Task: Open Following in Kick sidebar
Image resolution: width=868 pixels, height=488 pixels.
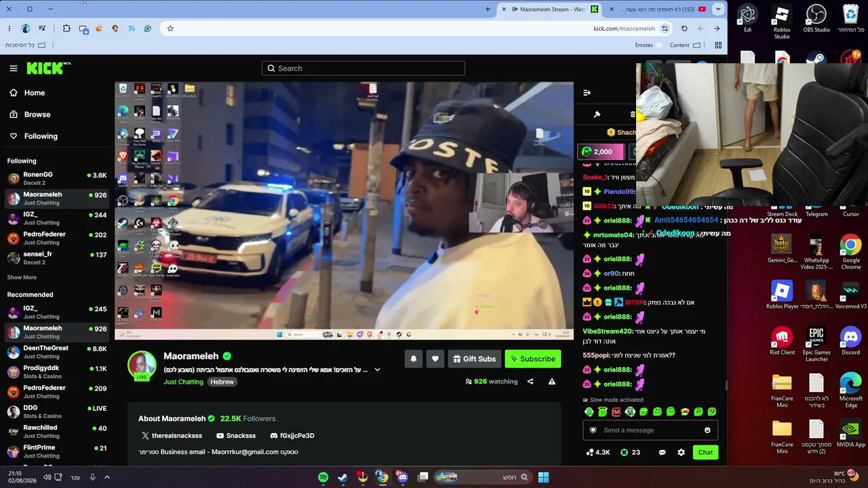Action: click(x=33, y=136)
